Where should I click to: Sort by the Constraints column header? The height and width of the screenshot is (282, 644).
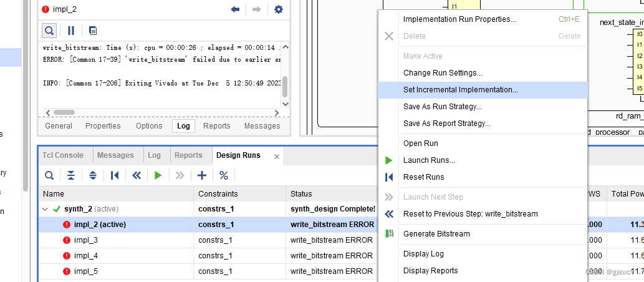click(x=240, y=193)
